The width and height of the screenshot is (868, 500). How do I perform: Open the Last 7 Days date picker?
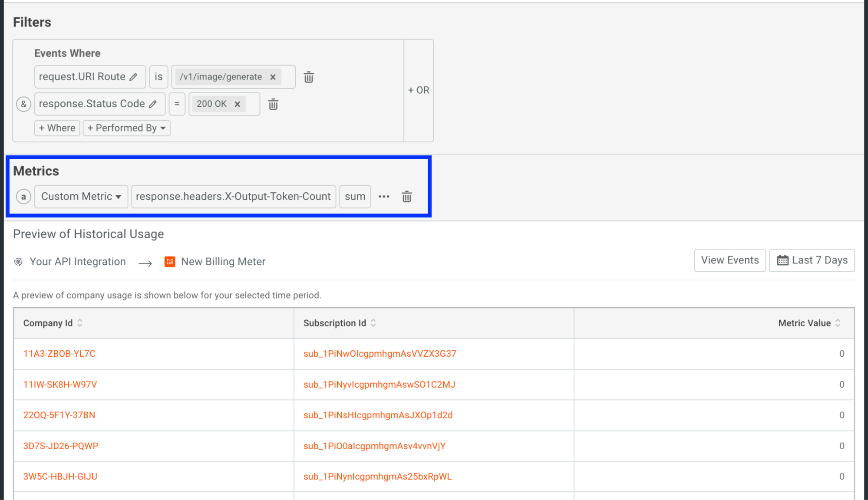812,260
